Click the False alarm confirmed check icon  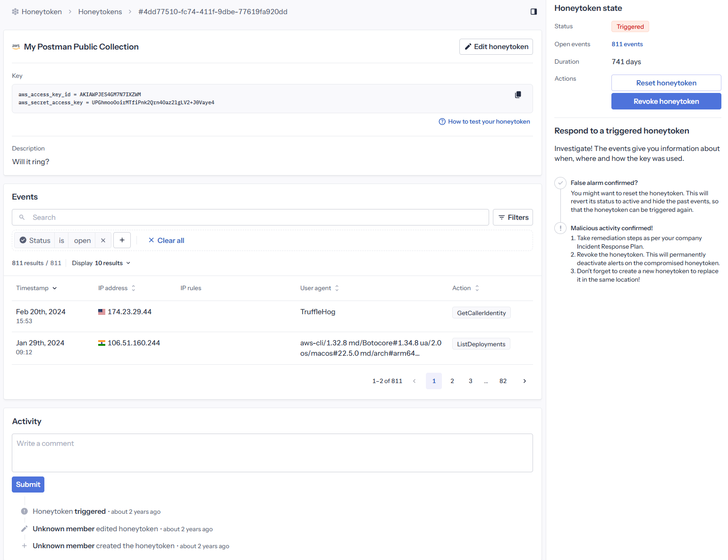[x=560, y=183]
